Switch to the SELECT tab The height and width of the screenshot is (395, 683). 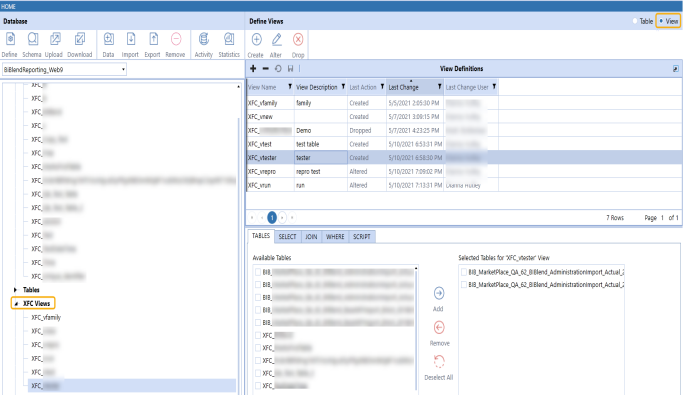[x=287, y=237]
